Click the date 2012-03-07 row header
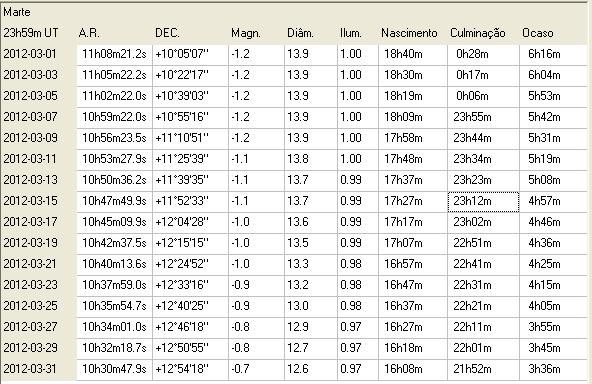This screenshot has width=592, height=384. pyautogui.click(x=31, y=117)
